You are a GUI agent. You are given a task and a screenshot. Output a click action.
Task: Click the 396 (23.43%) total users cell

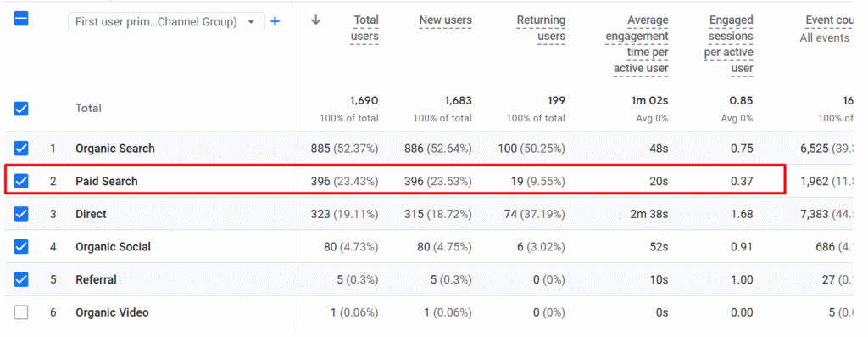tap(345, 182)
